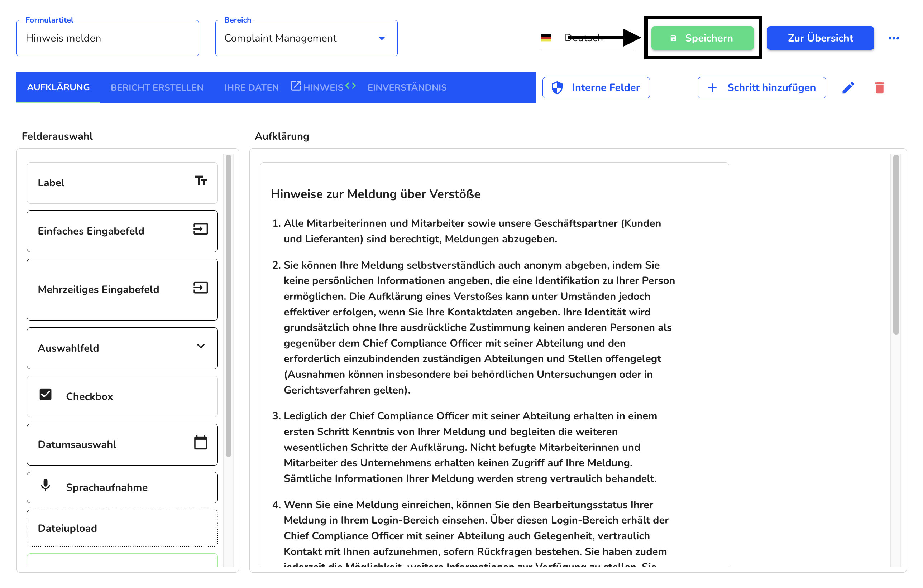The width and height of the screenshot is (923, 588).
Task: Click the save disk icon in Speichern
Action: (x=673, y=38)
